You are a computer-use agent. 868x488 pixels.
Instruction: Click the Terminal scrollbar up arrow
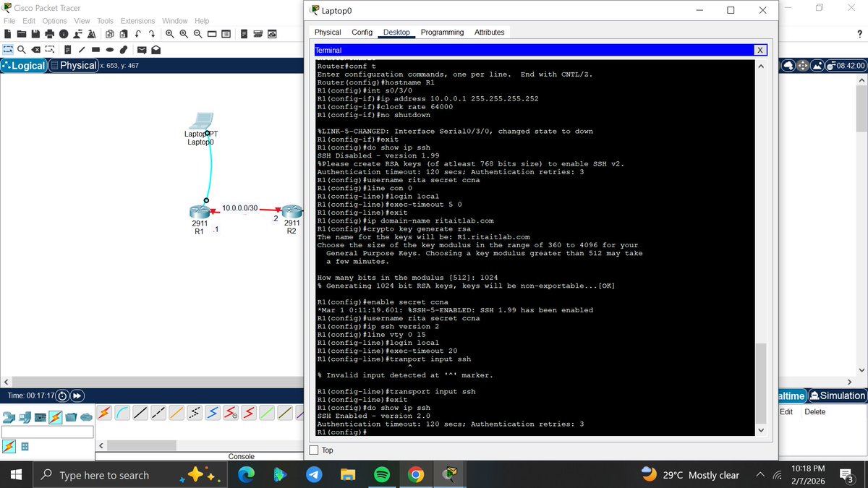click(x=759, y=67)
